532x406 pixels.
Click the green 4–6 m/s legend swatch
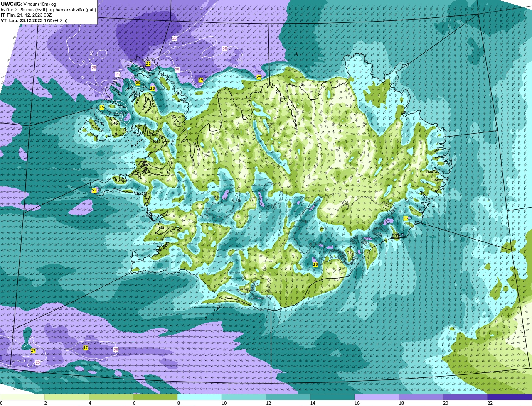pos(111,397)
